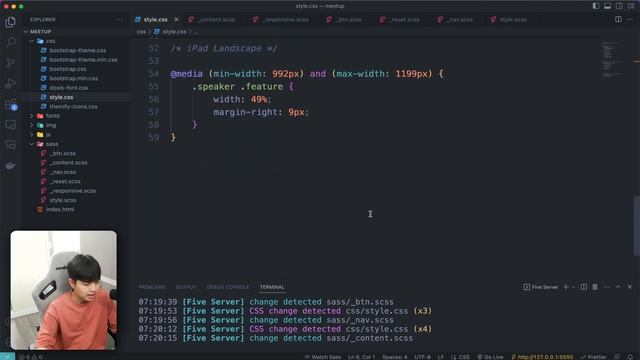Change the LF end-of-line sequence

[441, 357]
